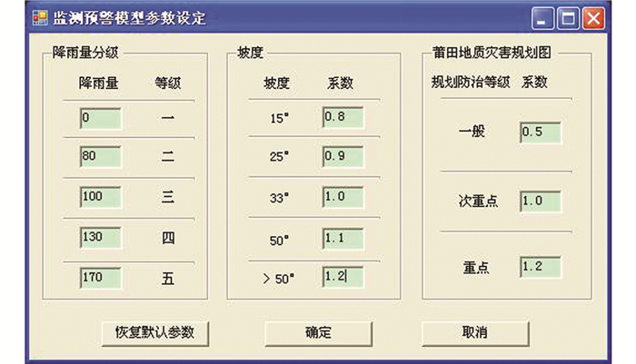Edit the 一般 level coefficient field
This screenshot has height=364, width=636.
(540, 133)
